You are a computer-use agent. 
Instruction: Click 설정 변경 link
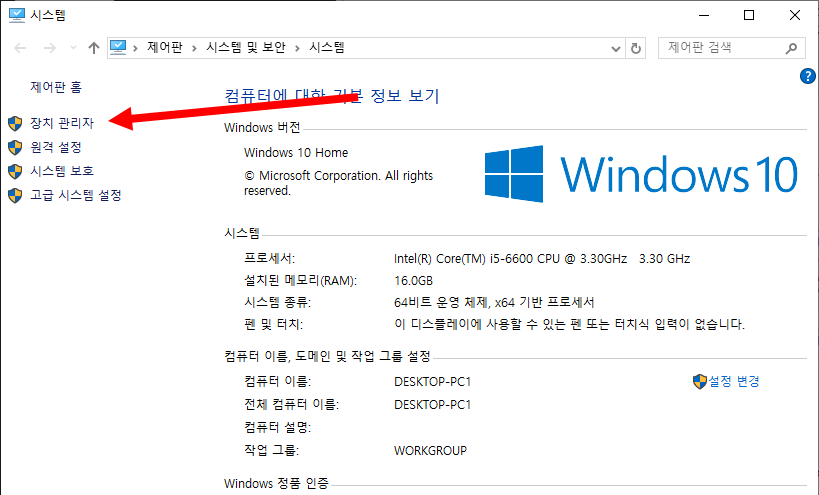click(733, 381)
